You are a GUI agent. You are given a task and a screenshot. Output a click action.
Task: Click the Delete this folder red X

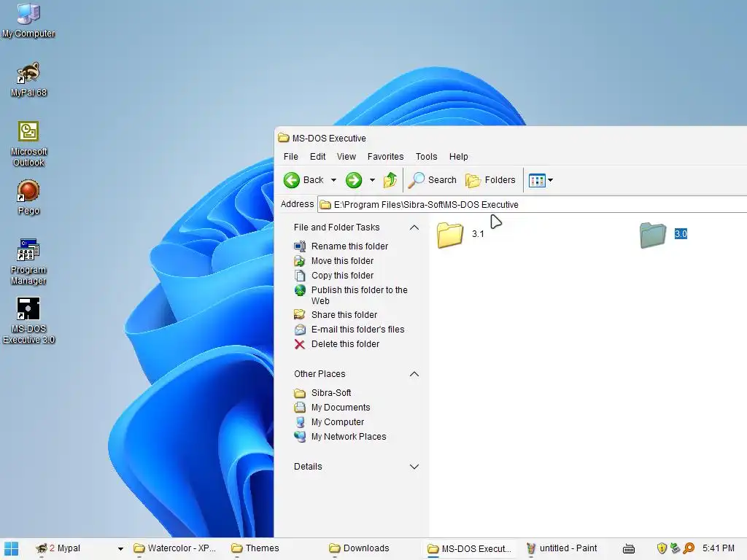(x=300, y=344)
